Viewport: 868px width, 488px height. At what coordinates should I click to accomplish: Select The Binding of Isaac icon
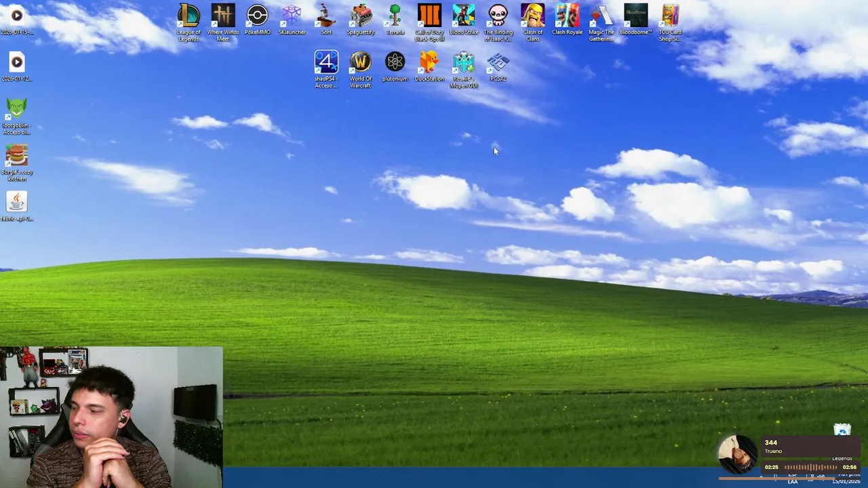(498, 22)
